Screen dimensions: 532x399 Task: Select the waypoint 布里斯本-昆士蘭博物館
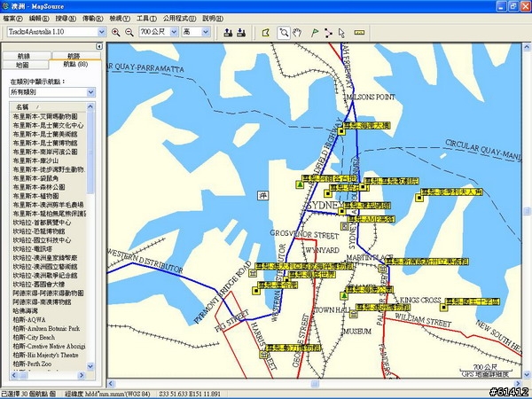tap(45, 143)
